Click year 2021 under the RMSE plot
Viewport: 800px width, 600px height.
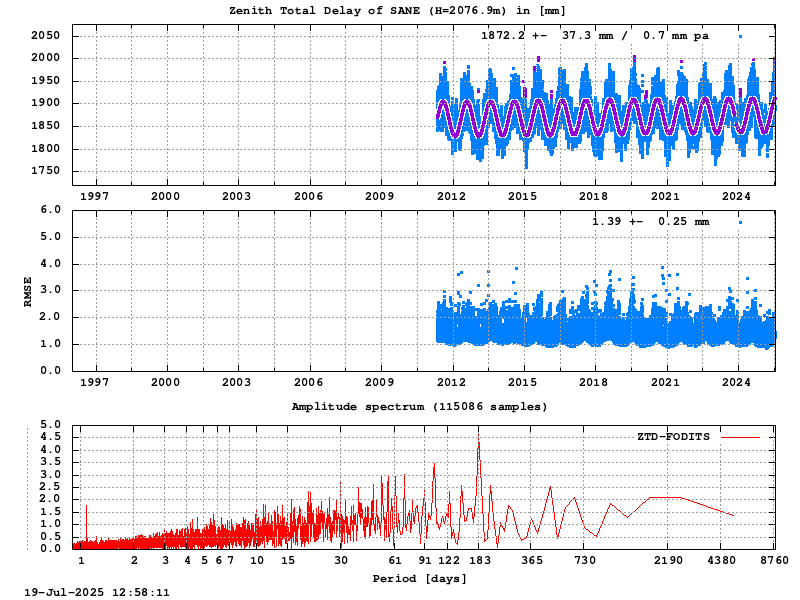click(665, 382)
